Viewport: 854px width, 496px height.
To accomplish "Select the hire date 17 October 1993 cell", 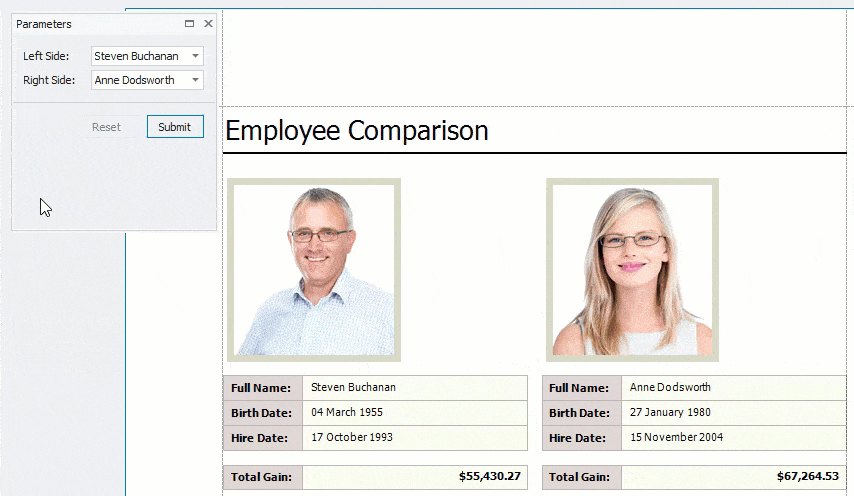I will point(414,438).
